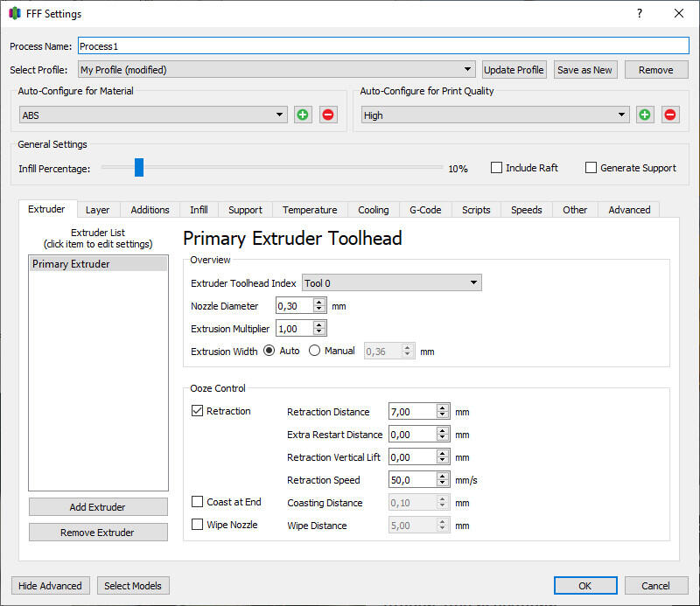Image resolution: width=700 pixels, height=606 pixels.
Task: Switch to the Temperature tab
Action: (x=310, y=210)
